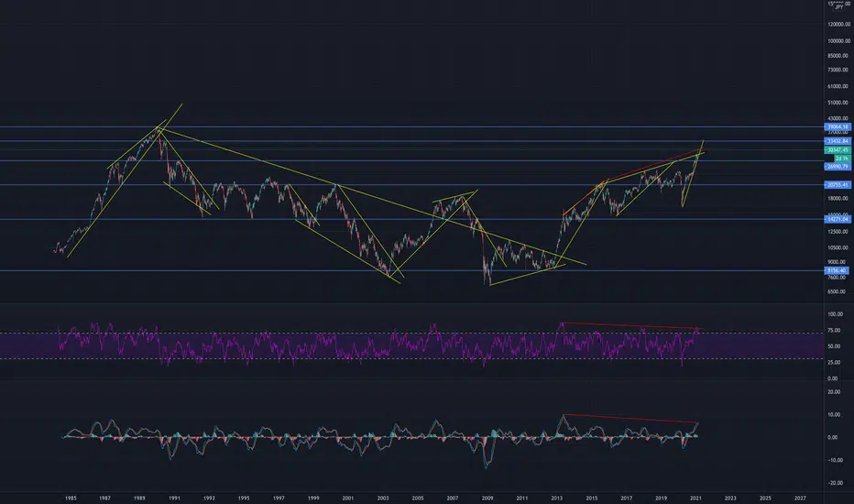The height and width of the screenshot is (504, 854).
Task: Select the red RSI divergence trend line
Action: click(630, 326)
